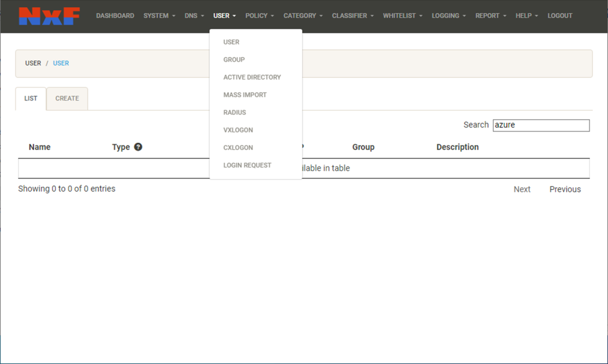Click the LOGOUT link
Screen dimensions: 608x364
coord(559,16)
